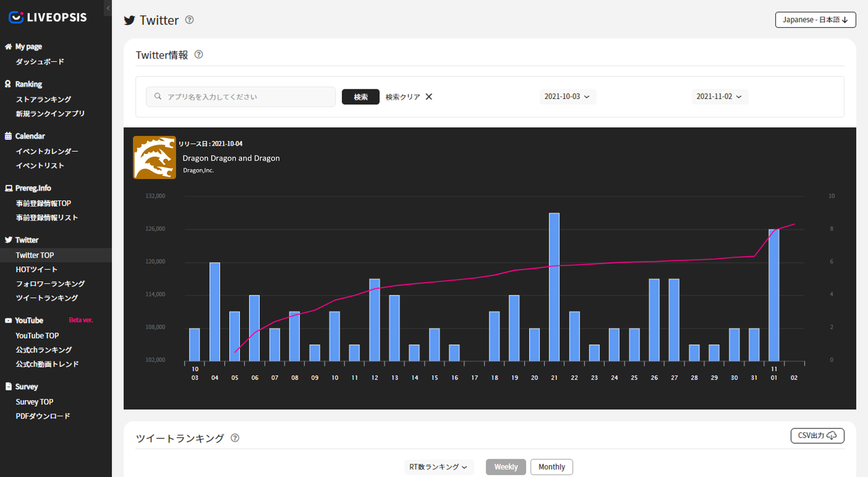Click the app name Dragon Dragon and Dragon

coord(231,158)
